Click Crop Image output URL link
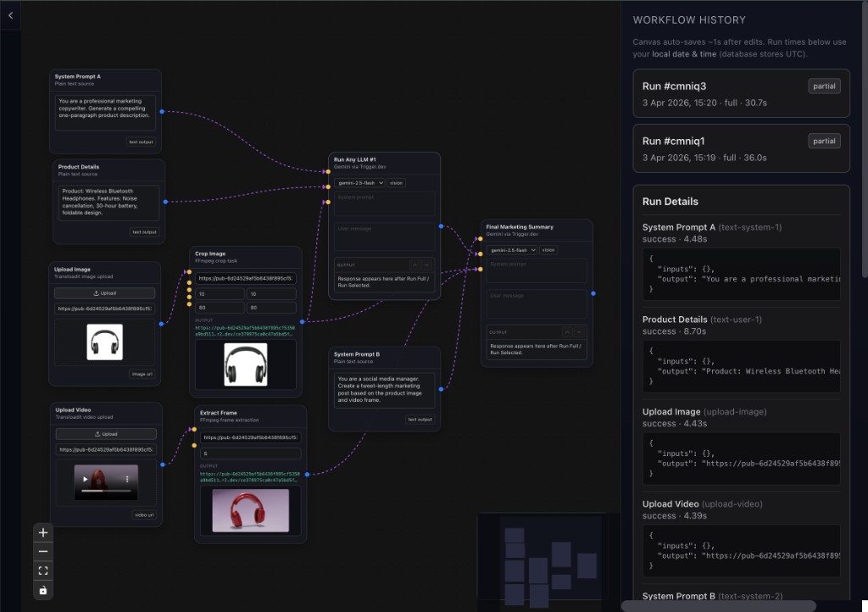This screenshot has height=612, width=868. [246, 331]
